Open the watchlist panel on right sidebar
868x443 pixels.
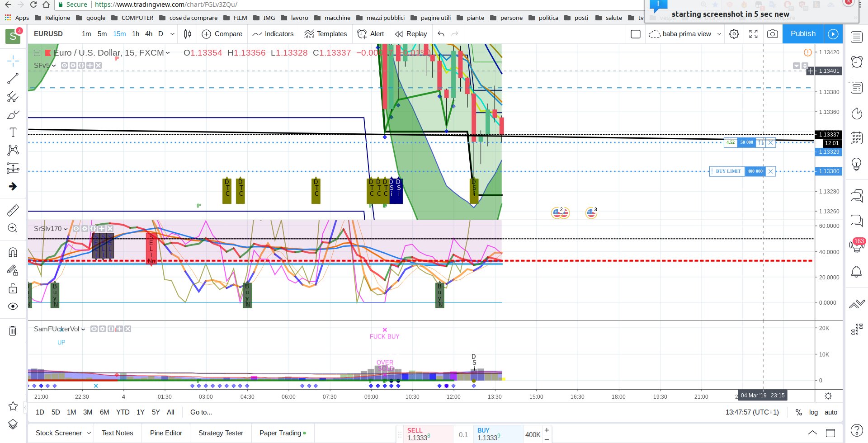click(x=857, y=37)
